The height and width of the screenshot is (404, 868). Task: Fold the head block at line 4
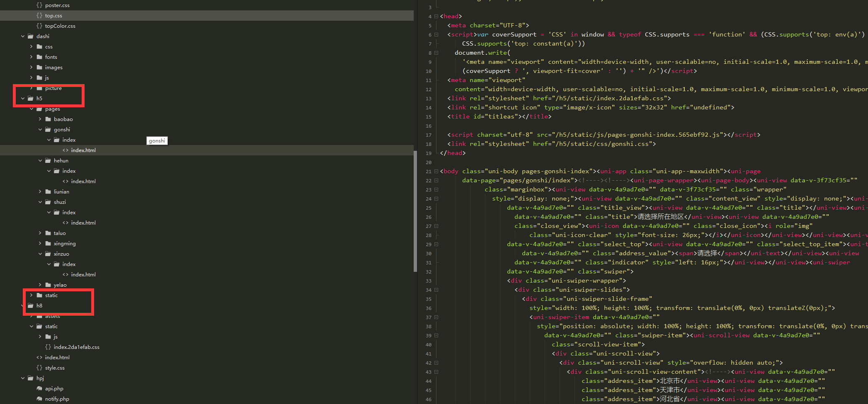436,17
